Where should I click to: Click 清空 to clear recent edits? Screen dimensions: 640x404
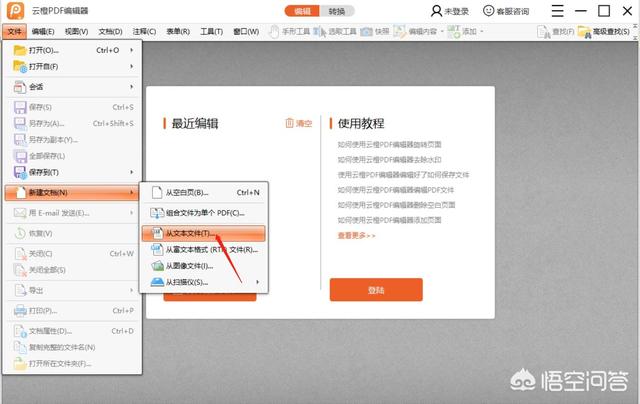(298, 123)
